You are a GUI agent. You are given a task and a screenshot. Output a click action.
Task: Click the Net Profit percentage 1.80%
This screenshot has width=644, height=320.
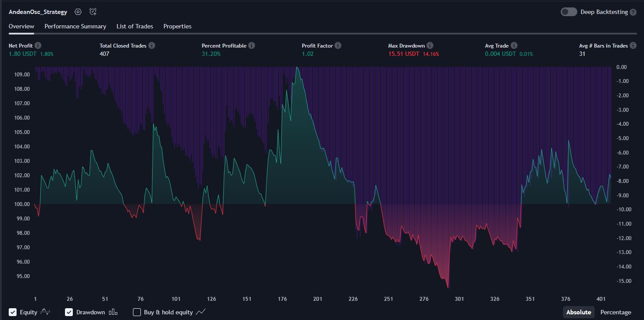point(47,54)
